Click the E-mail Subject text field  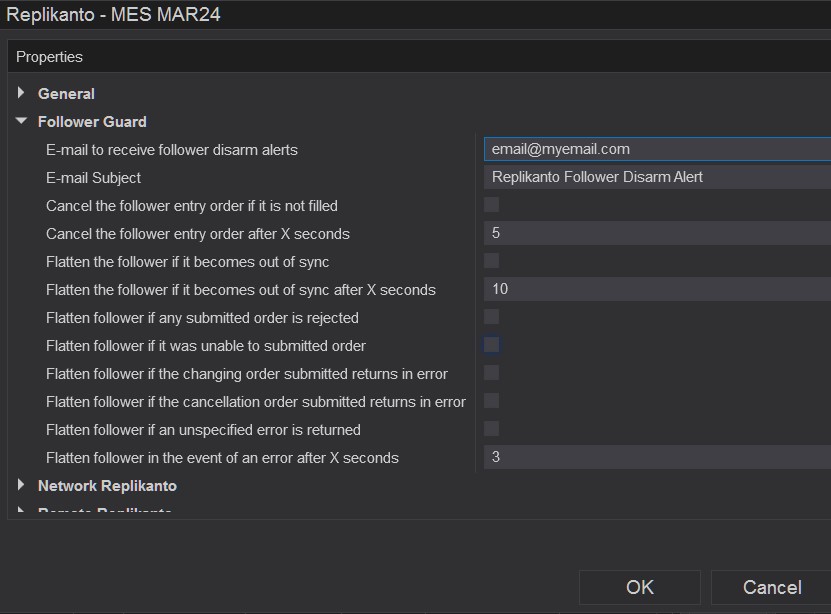(x=656, y=177)
